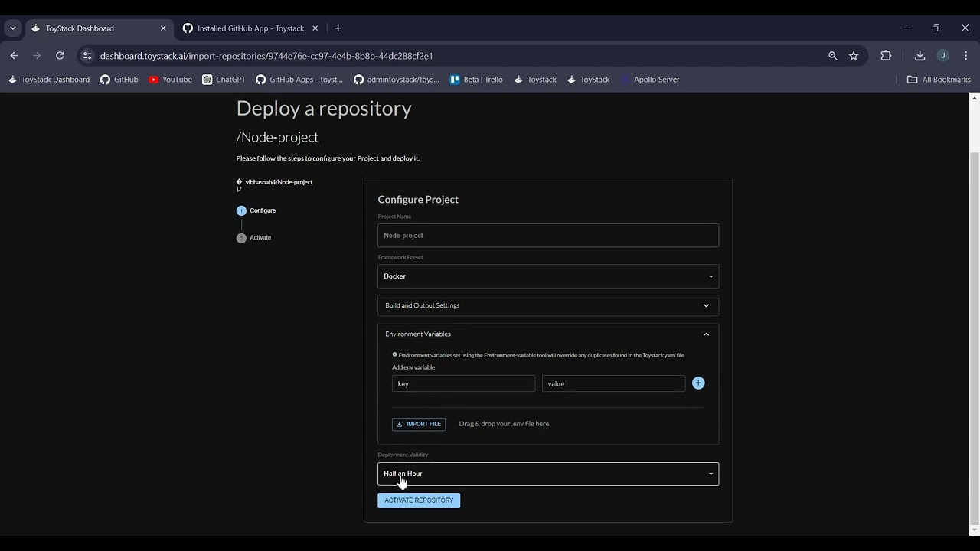980x551 pixels.
Task: Collapse Environment Variables section
Action: tap(548, 334)
